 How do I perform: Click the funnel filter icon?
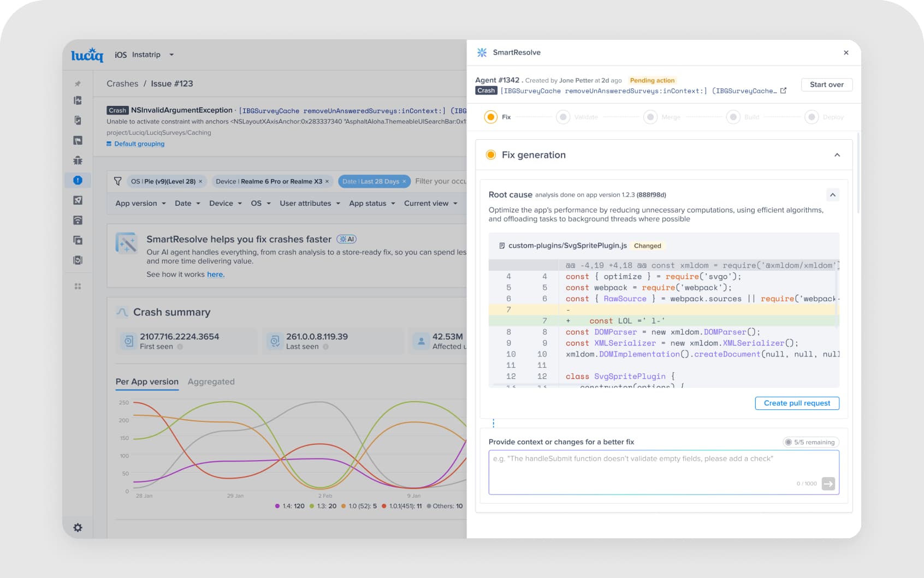117,181
